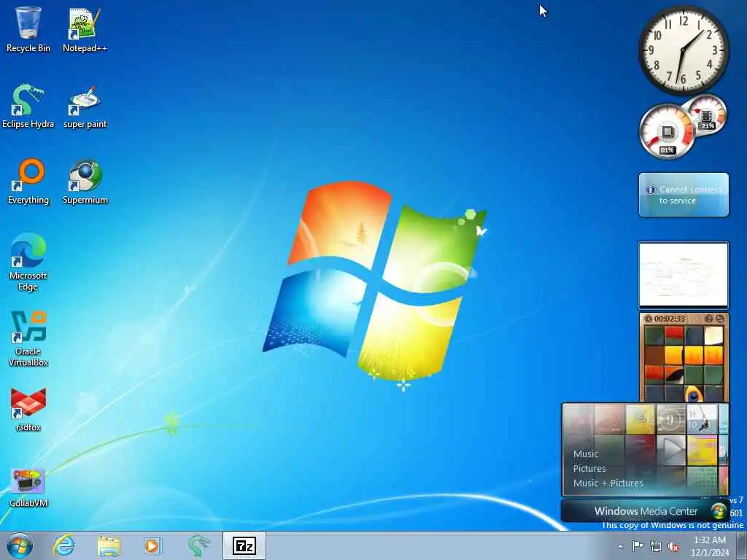Open the Windows Start menu orb
This screenshot has width=747, height=560.
[x=20, y=545]
